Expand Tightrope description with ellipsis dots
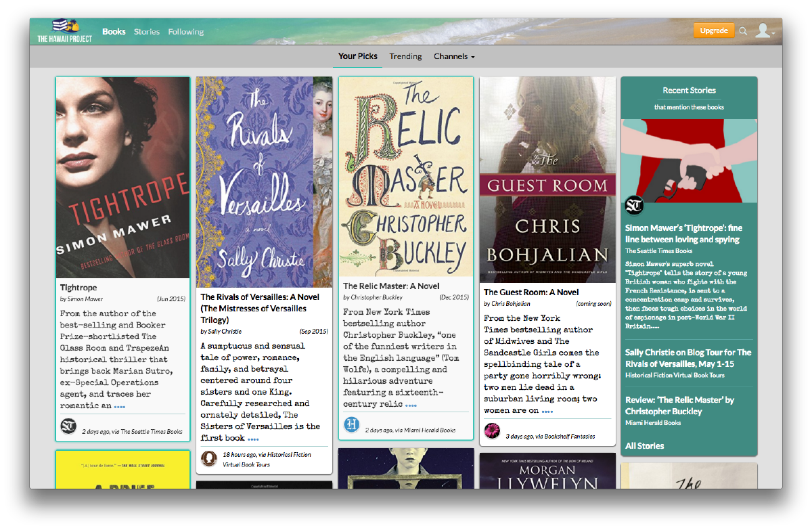Viewport: 812px width, 530px height. click(x=119, y=407)
